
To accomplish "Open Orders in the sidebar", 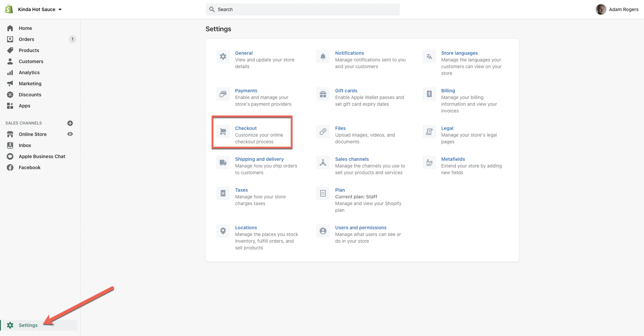I will click(26, 39).
